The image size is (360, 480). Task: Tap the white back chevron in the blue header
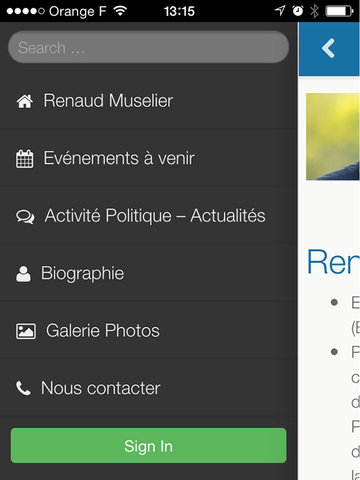[328, 49]
